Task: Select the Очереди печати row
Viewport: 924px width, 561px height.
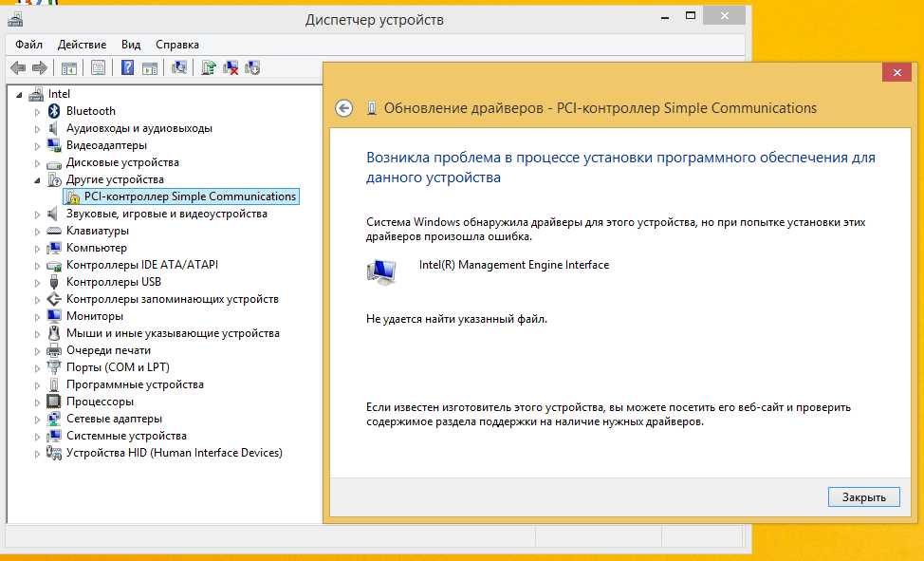Action: (108, 350)
